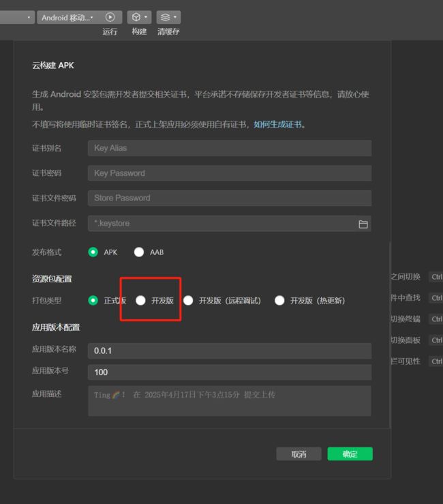Open the Android 移动 target dropdown
This screenshot has width=443, height=504.
[x=67, y=17]
